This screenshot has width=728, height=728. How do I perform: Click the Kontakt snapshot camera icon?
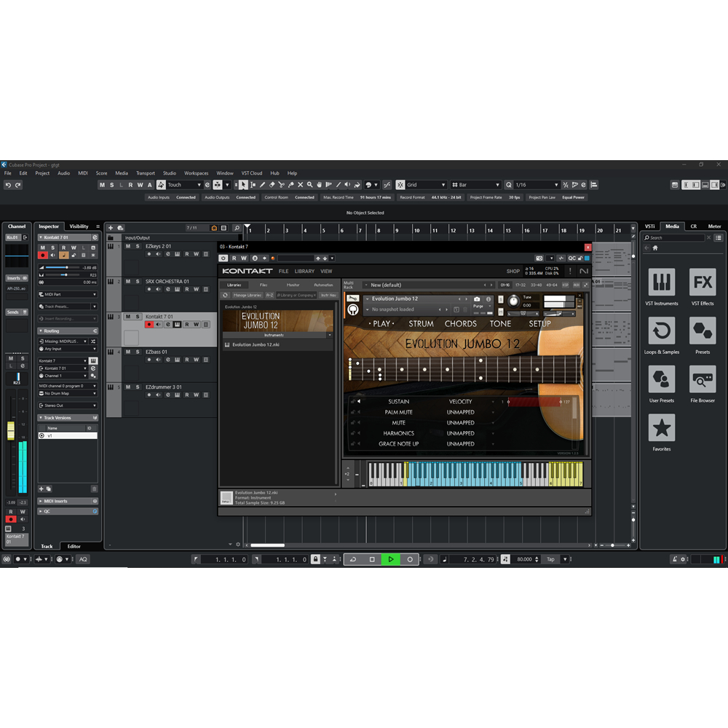[x=477, y=299]
